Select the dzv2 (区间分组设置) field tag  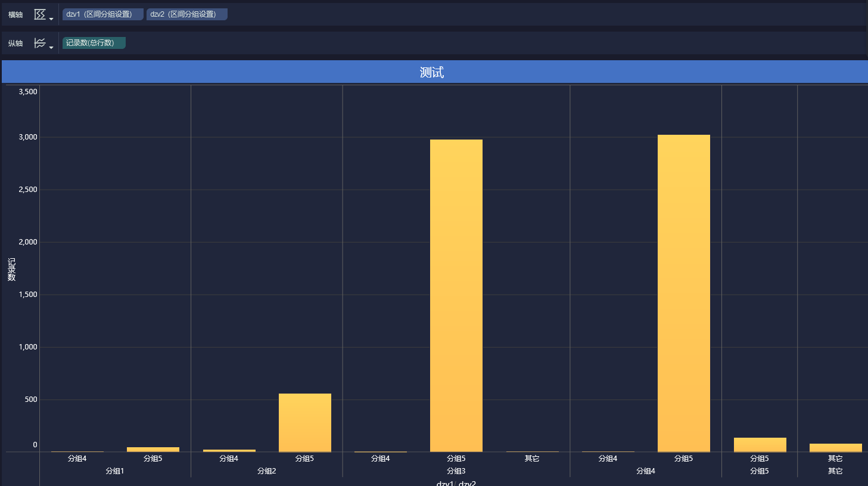pos(187,14)
